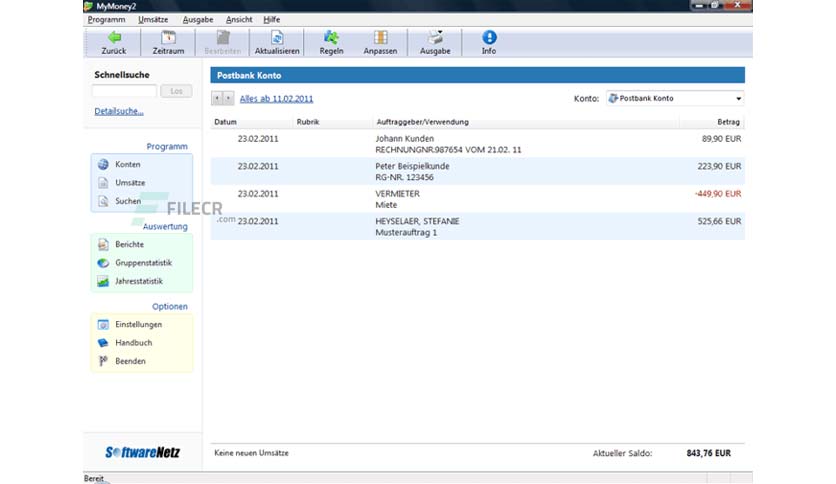
Task: Click the 843,76 EUR balance value
Action: [x=709, y=453]
